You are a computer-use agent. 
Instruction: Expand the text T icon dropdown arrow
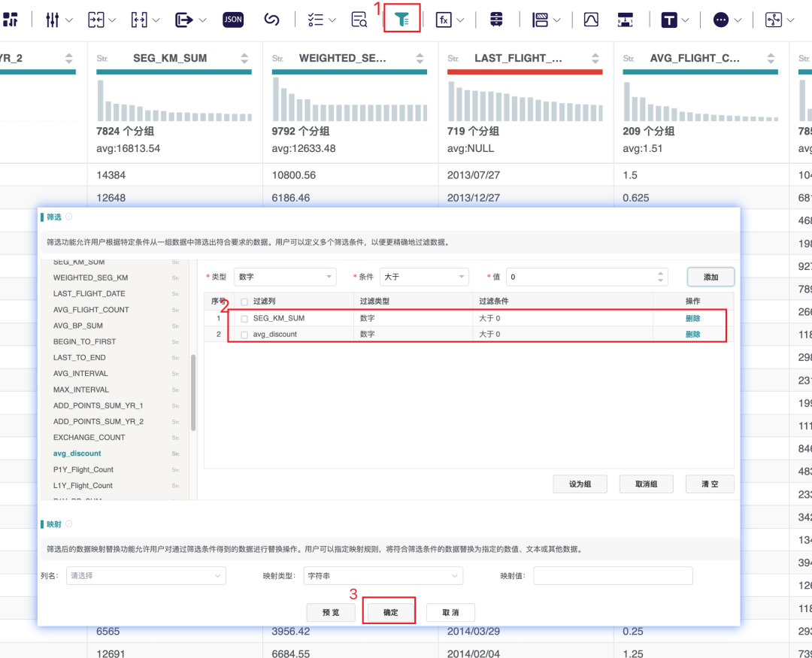(x=686, y=20)
